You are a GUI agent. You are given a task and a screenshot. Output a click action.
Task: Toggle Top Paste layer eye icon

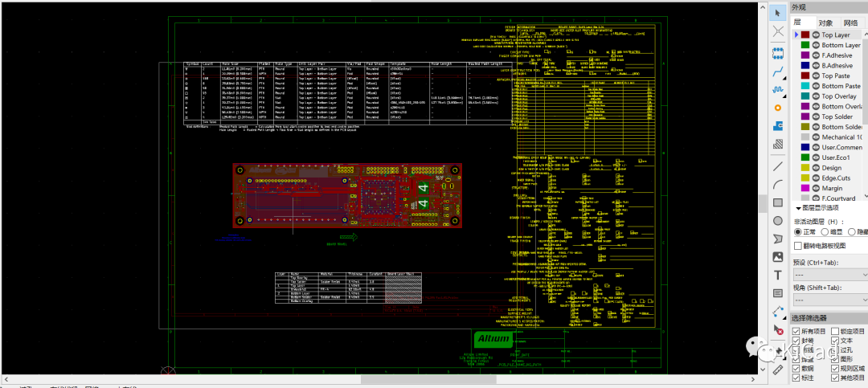tap(816, 76)
